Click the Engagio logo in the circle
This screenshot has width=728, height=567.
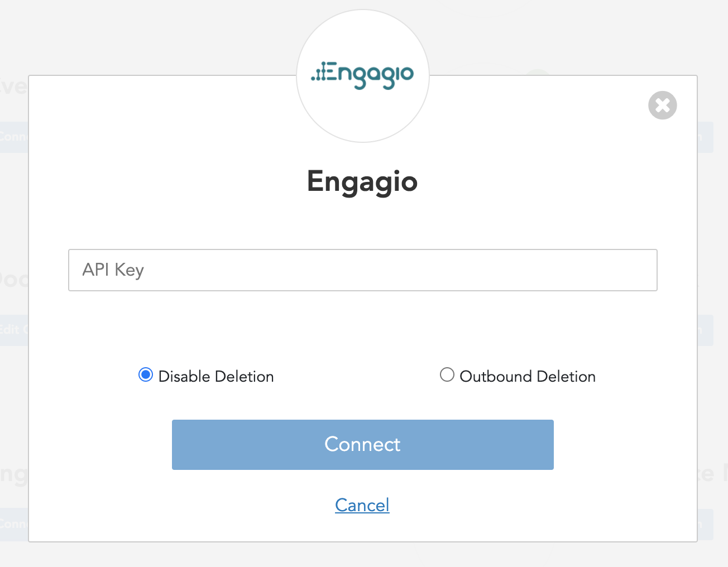[x=363, y=75]
